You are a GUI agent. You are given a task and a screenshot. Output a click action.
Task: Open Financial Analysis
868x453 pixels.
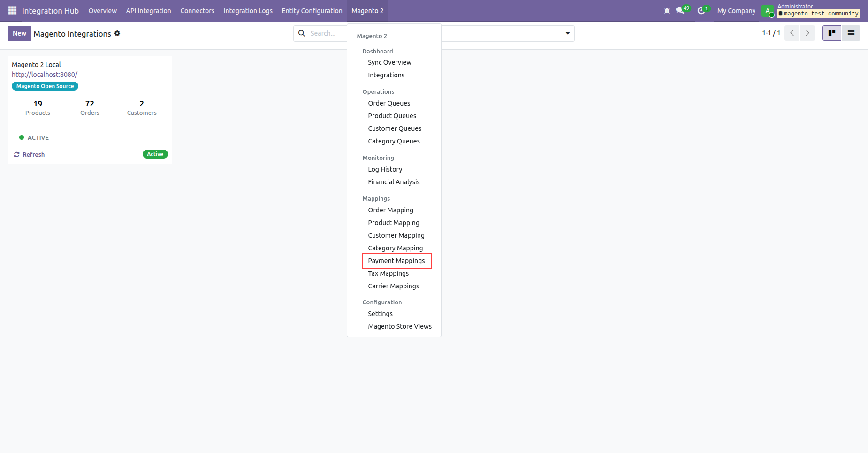[x=394, y=182]
